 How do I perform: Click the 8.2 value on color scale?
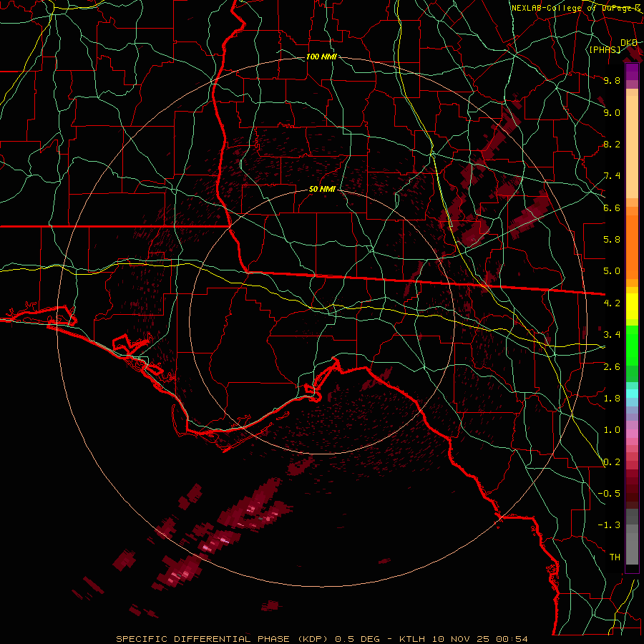612,144
